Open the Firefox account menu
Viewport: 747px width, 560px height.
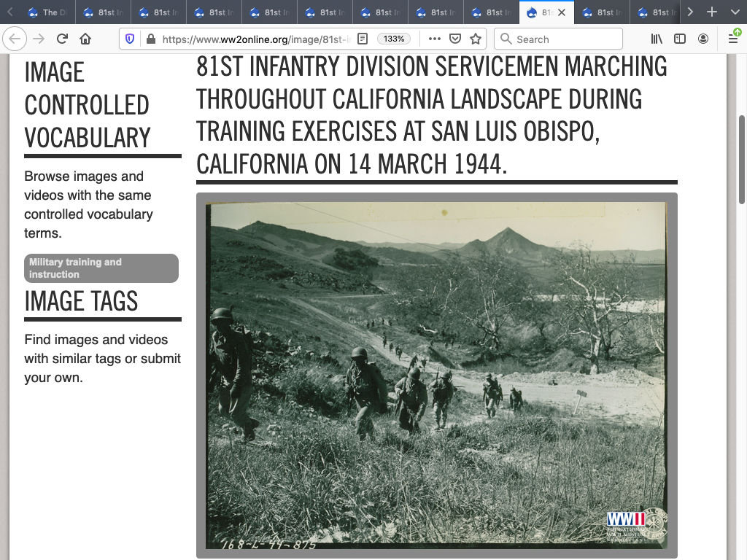click(703, 39)
